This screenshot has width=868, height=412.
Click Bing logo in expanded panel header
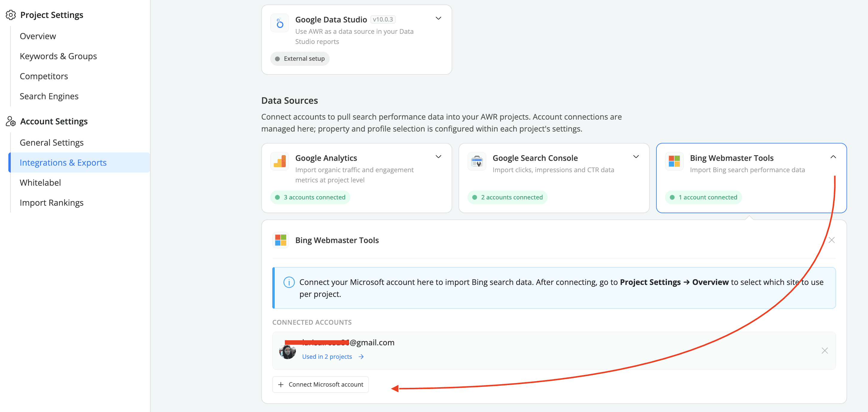click(x=281, y=240)
